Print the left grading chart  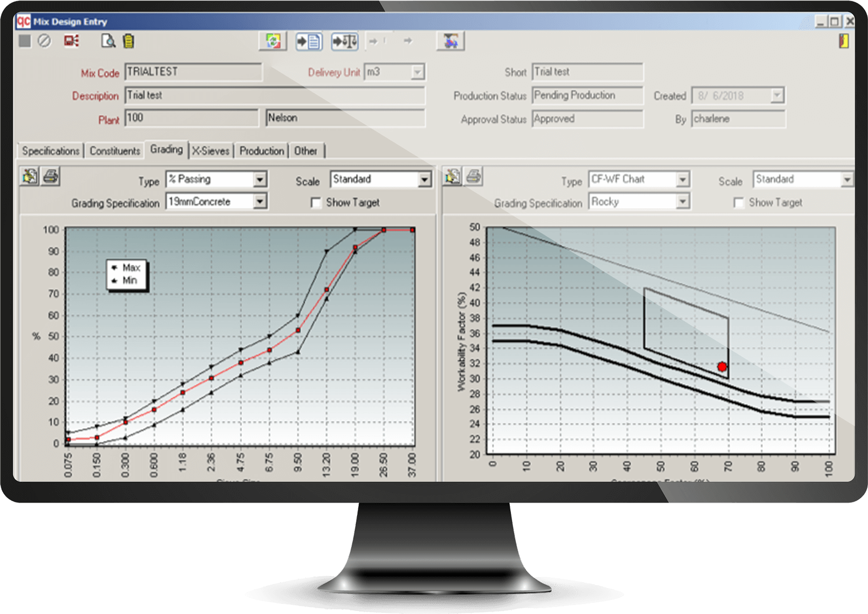pyautogui.click(x=51, y=177)
